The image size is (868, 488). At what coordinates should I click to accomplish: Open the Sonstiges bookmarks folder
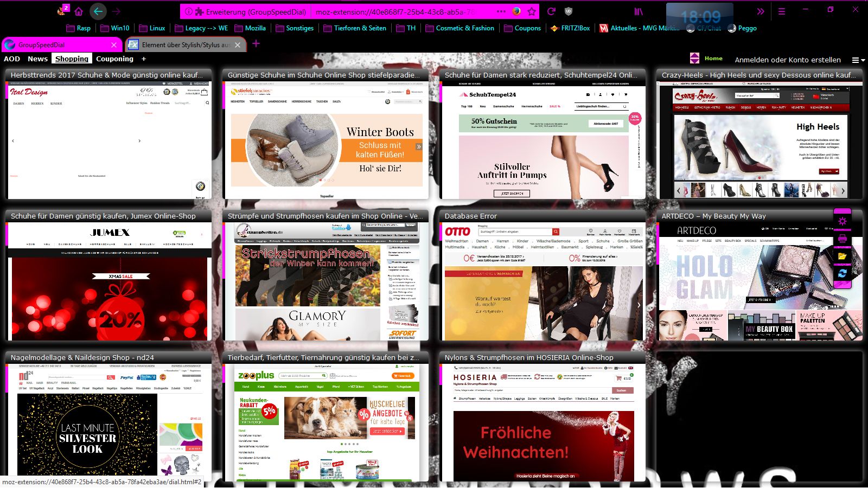pyautogui.click(x=295, y=28)
